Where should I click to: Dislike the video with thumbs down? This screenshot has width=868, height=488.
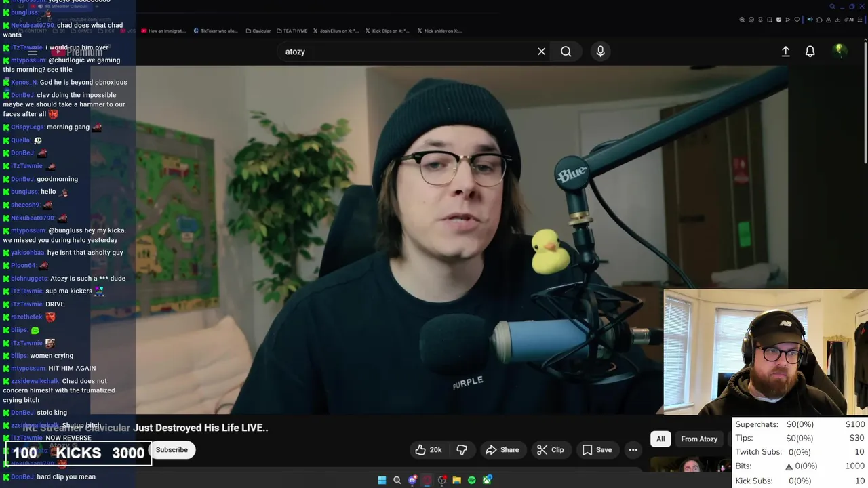click(462, 450)
